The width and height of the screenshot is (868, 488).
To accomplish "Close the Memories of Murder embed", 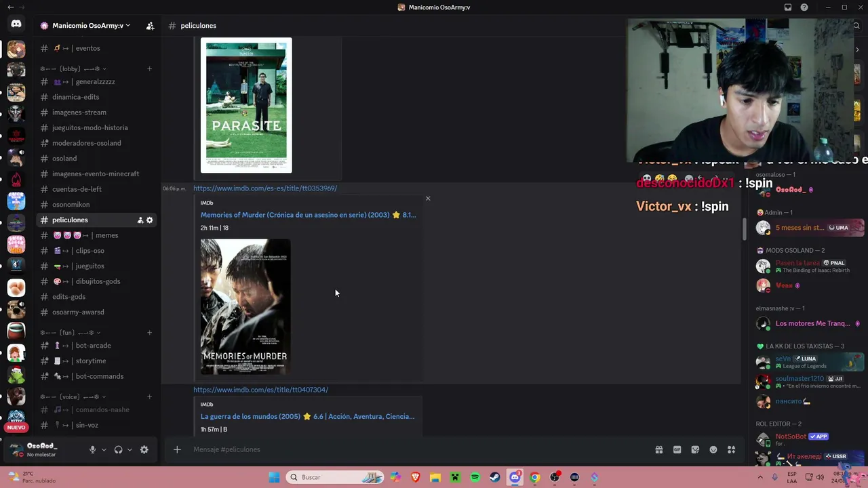I will 428,199.
